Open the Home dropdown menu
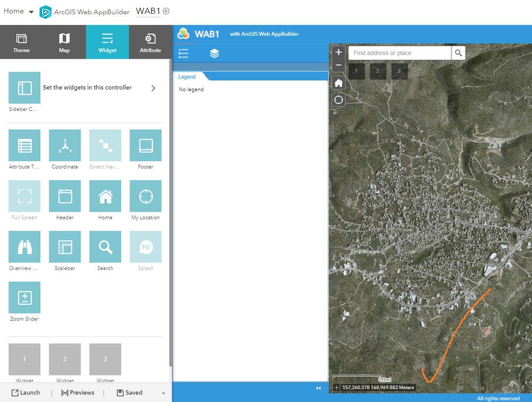 point(19,11)
